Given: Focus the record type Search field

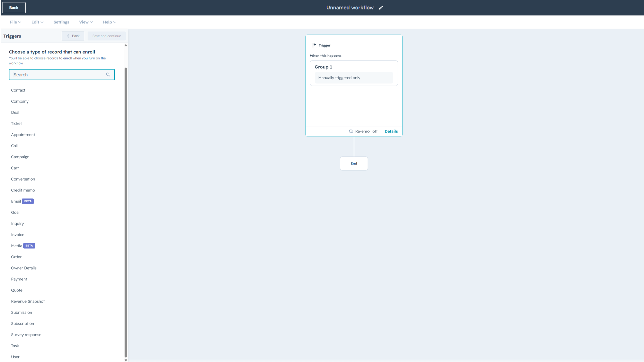Looking at the screenshot, I should 62,74.
